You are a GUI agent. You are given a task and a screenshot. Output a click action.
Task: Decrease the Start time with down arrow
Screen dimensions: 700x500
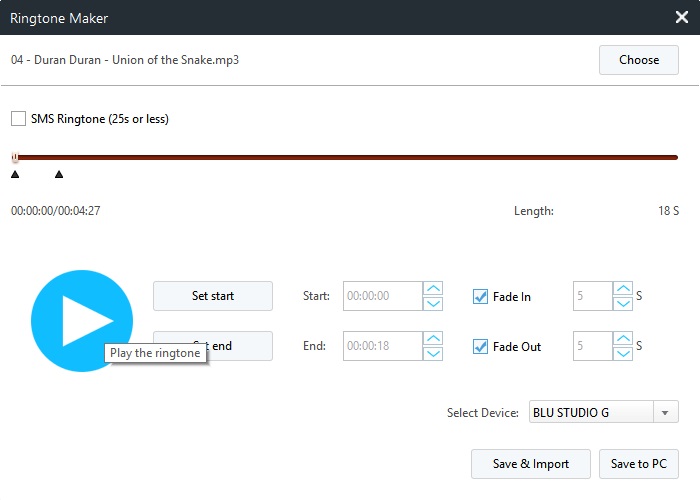(433, 303)
